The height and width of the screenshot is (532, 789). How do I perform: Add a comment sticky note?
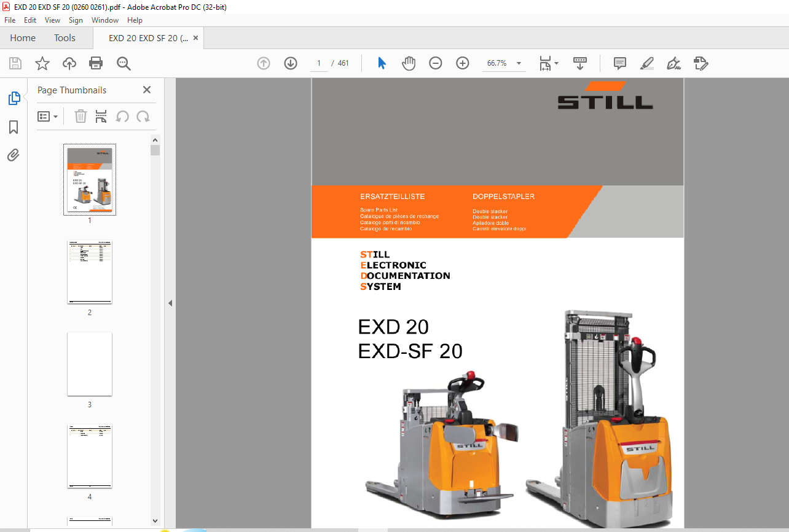(620, 63)
